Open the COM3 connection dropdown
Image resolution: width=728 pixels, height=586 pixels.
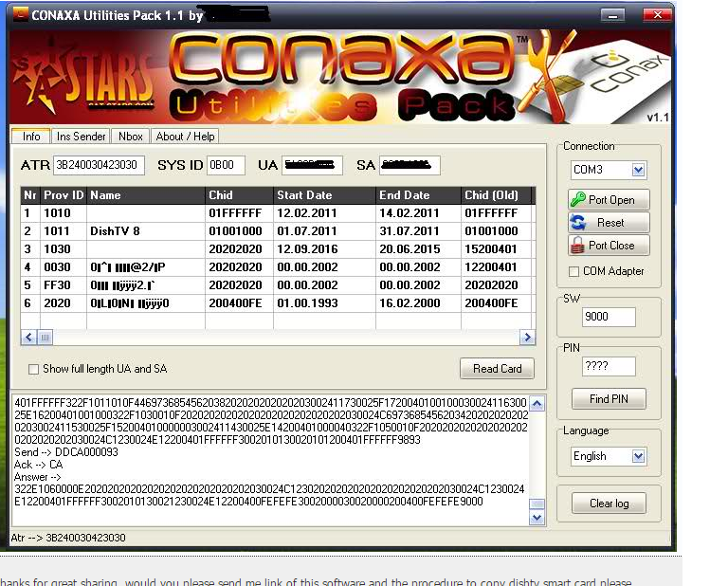[x=638, y=170]
